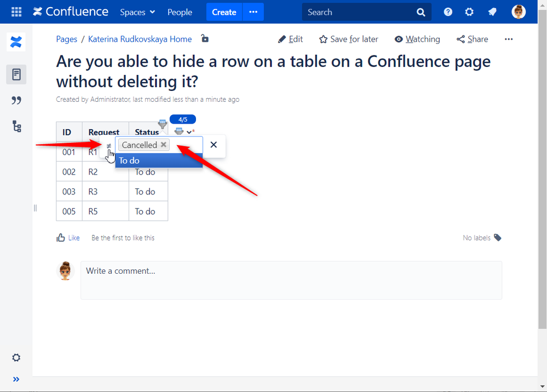This screenshot has width=547, height=392.
Task: Open the app switcher grid icon
Action: [x=16, y=12]
